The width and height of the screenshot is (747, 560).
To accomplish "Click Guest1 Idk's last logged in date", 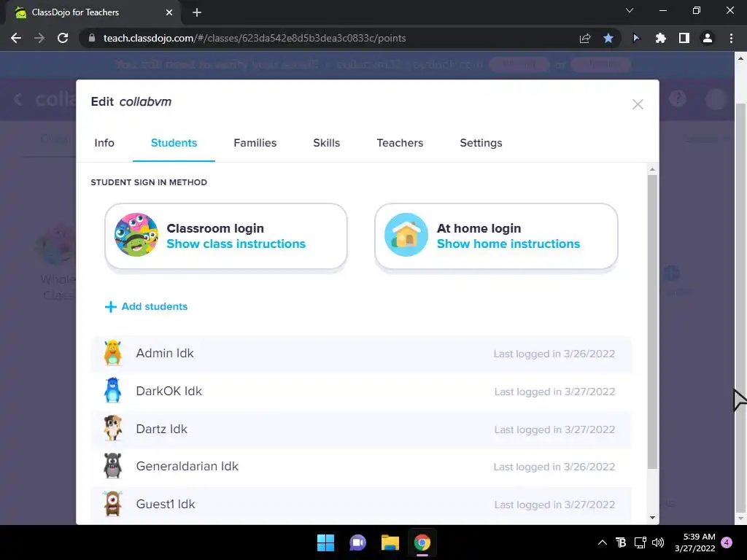I will pos(554,505).
